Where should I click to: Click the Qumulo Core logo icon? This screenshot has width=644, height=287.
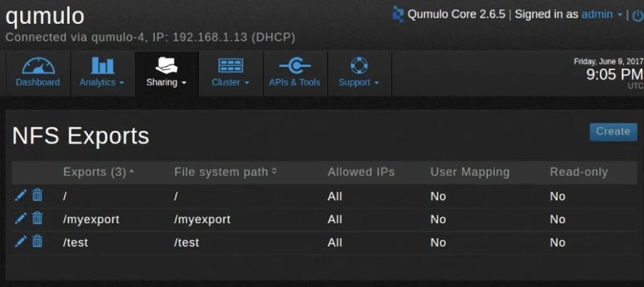[397, 14]
